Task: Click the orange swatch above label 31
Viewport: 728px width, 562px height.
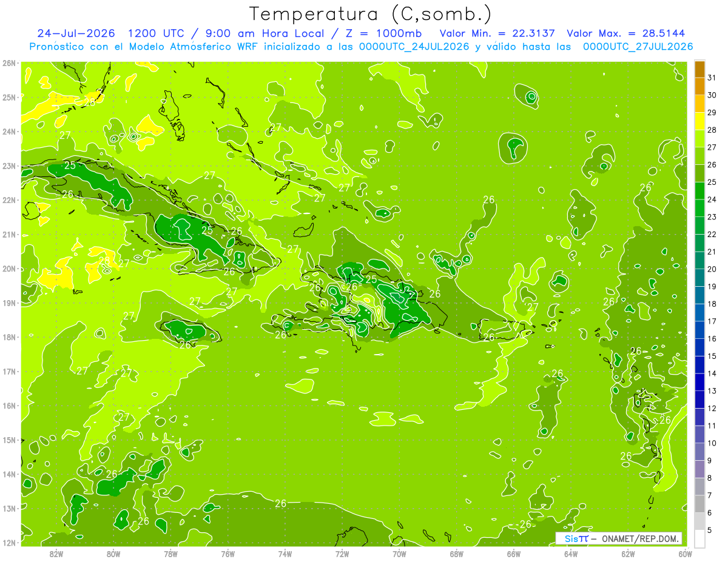Action: point(699,70)
